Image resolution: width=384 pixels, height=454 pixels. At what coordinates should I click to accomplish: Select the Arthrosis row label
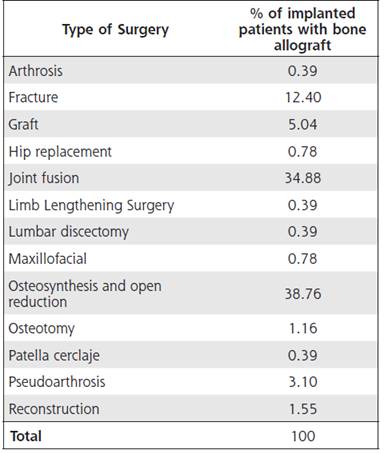[36, 71]
